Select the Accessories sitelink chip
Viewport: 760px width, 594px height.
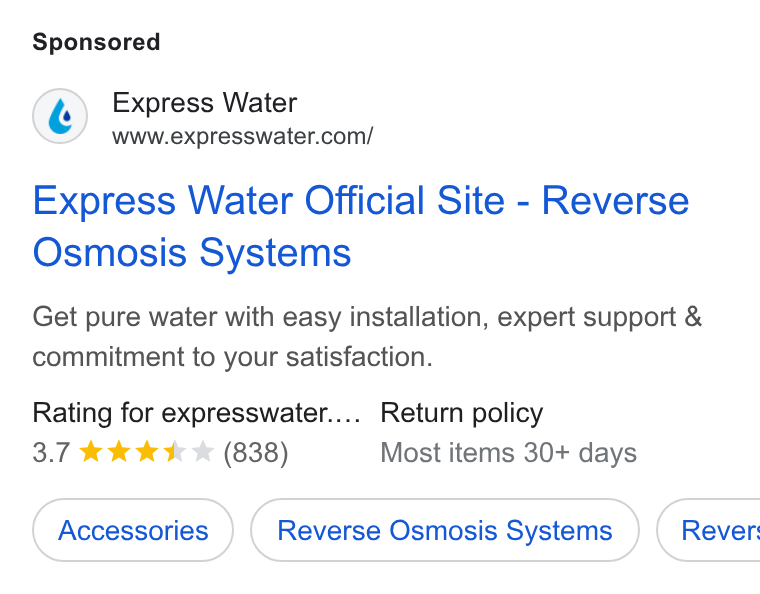[133, 530]
